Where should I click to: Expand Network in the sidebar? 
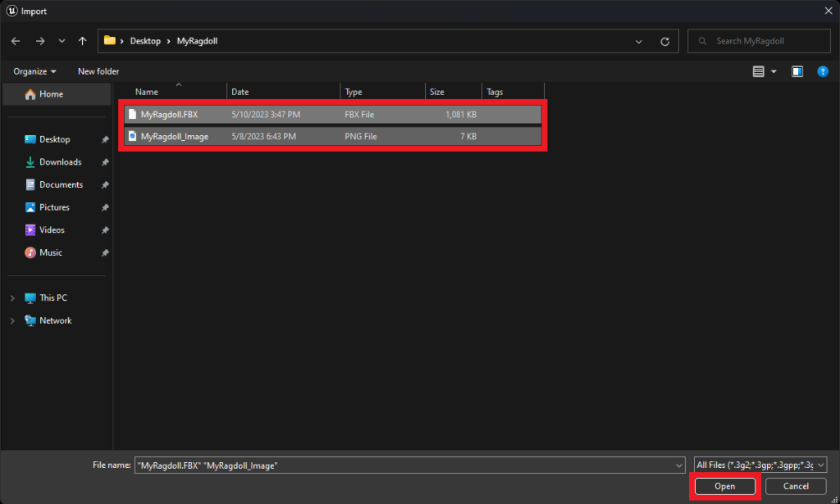coord(12,320)
